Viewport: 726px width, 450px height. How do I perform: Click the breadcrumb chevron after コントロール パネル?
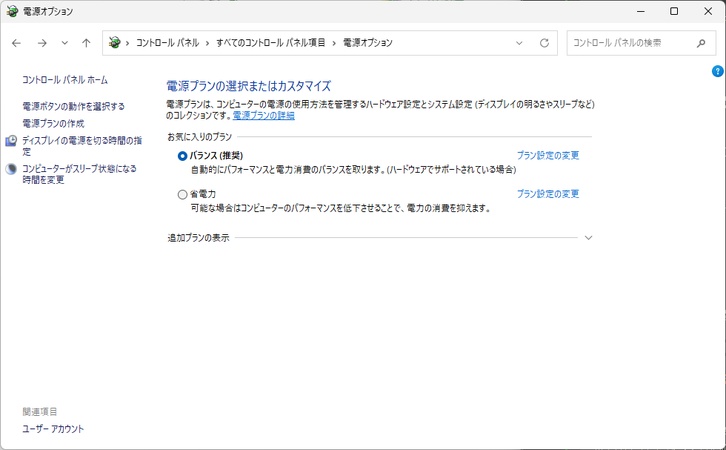207,43
